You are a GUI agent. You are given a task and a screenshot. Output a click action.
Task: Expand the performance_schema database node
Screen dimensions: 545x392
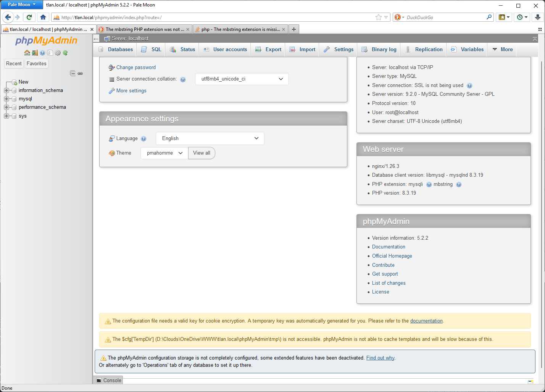6,107
